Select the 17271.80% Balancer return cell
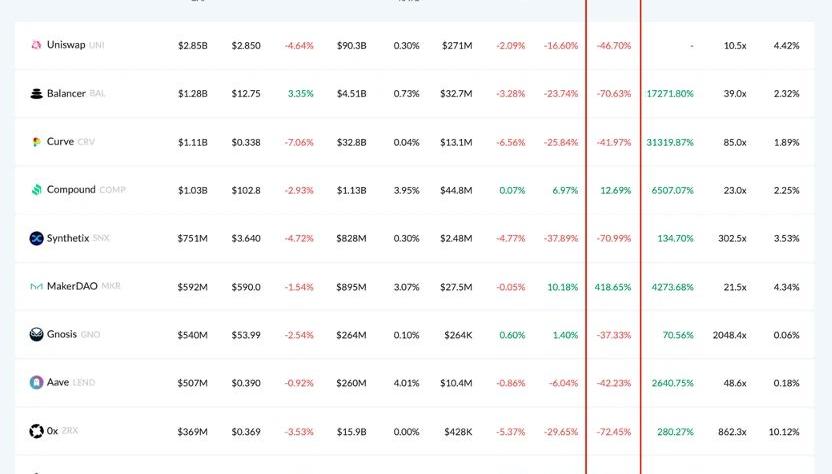The width and height of the screenshot is (832, 474). pyautogui.click(x=670, y=94)
